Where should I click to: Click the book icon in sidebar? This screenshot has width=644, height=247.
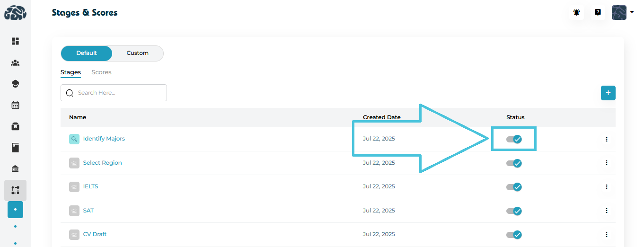click(x=15, y=148)
